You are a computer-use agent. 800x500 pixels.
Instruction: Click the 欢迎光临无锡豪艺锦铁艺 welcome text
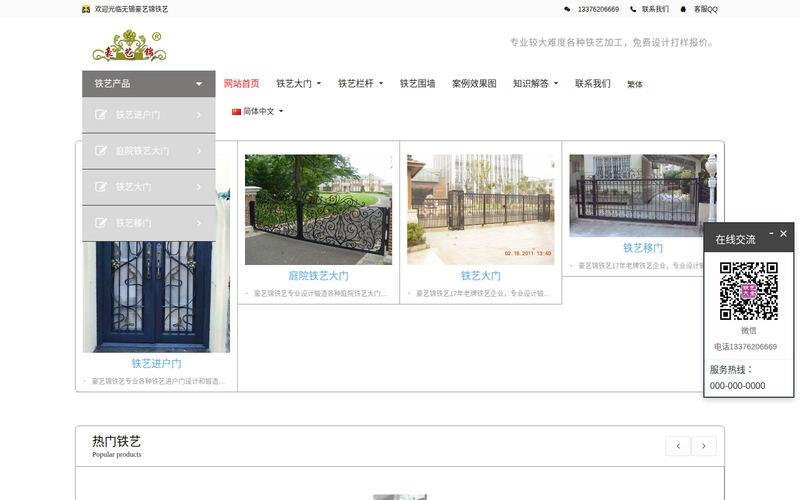click(x=131, y=9)
